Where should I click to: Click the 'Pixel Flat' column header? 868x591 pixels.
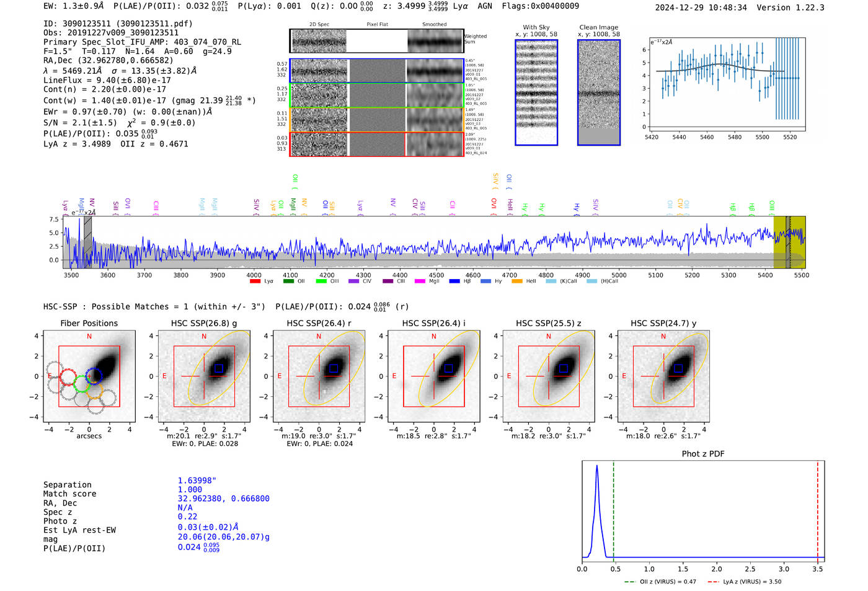pos(378,24)
